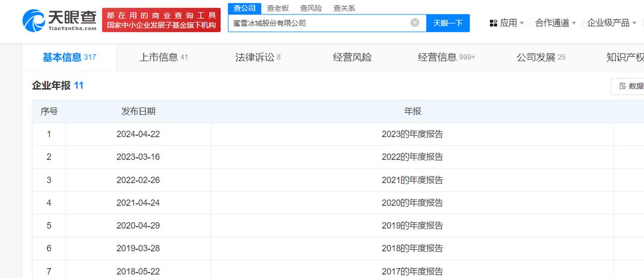Image resolution: width=644 pixels, height=278 pixels.
Task: Clear the search box with the X icon
Action: coord(415,23)
